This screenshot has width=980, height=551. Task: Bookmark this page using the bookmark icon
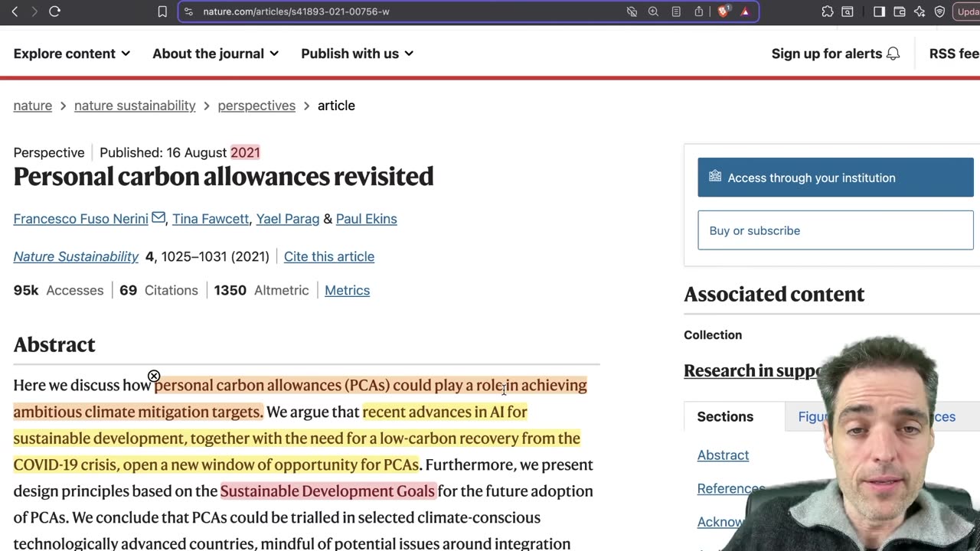pos(162,11)
